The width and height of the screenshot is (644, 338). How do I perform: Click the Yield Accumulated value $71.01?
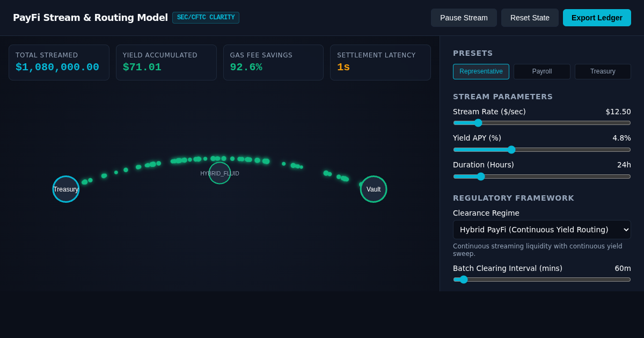point(142,67)
